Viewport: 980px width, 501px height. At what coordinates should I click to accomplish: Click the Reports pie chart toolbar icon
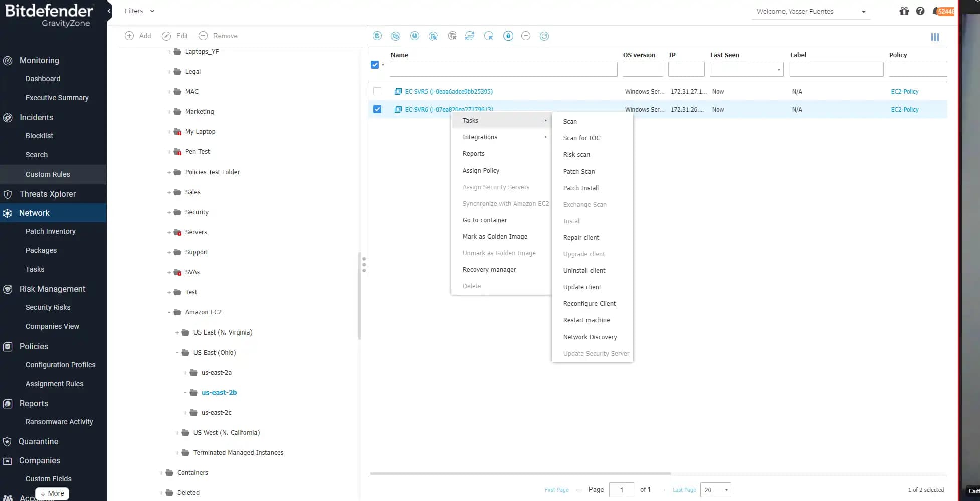click(415, 36)
